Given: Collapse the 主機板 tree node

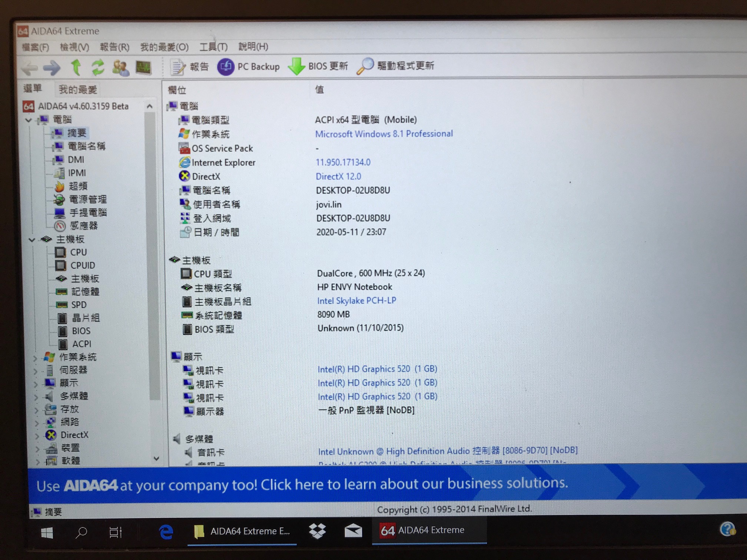Looking at the screenshot, I should tap(32, 240).
